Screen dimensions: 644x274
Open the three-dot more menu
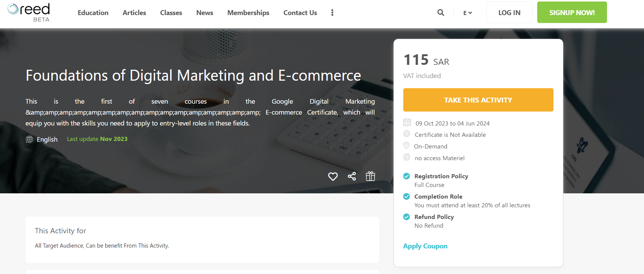(332, 12)
